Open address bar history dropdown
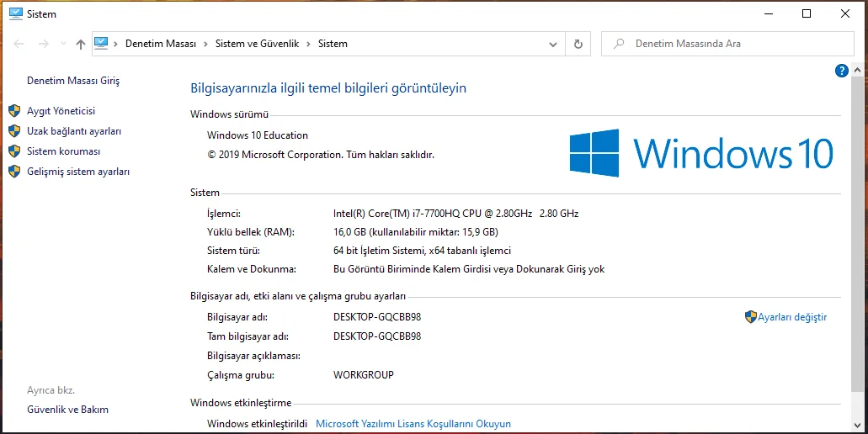Screen dimensions: 868x434 pos(552,45)
